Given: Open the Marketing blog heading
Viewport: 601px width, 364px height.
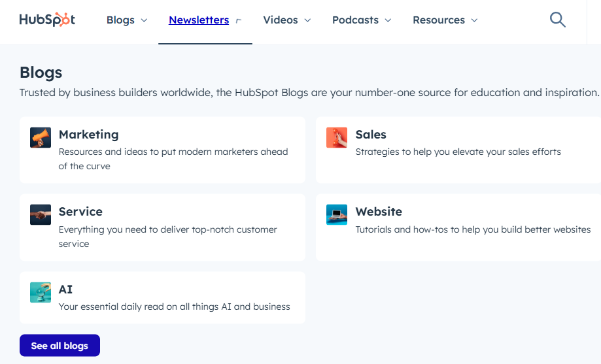Looking at the screenshot, I should click(88, 135).
